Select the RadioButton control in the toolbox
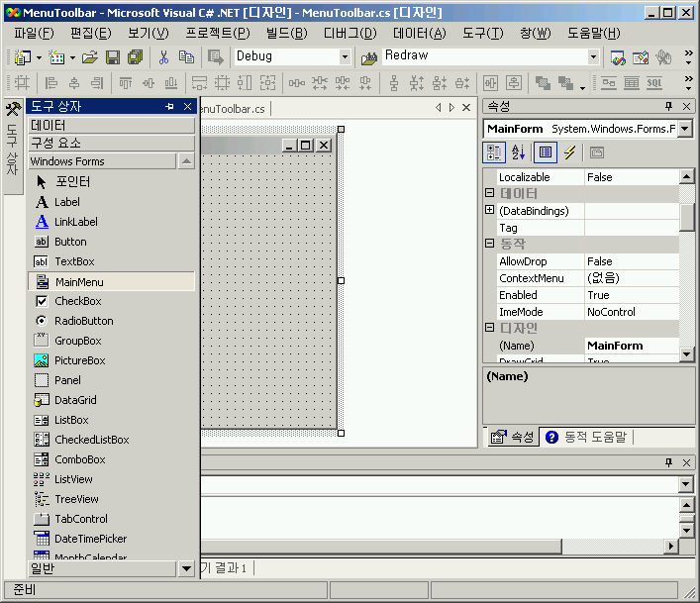 [x=83, y=321]
